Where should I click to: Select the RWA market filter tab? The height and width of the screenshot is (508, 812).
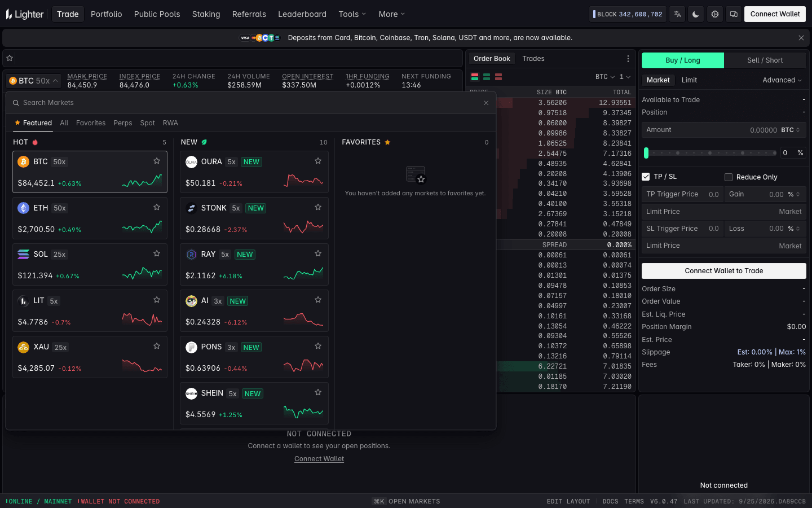click(x=170, y=123)
